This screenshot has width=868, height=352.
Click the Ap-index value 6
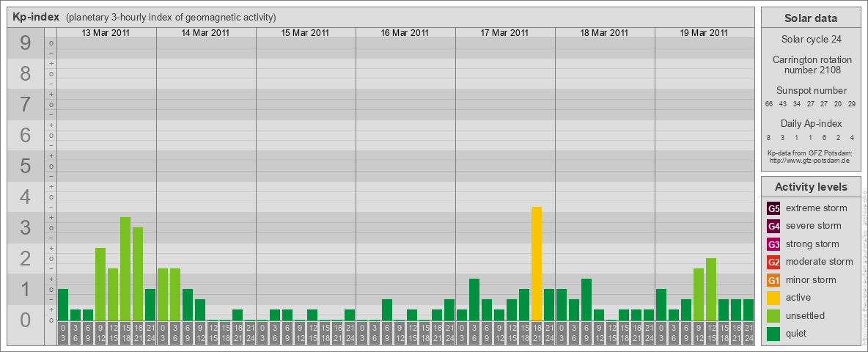824,137
